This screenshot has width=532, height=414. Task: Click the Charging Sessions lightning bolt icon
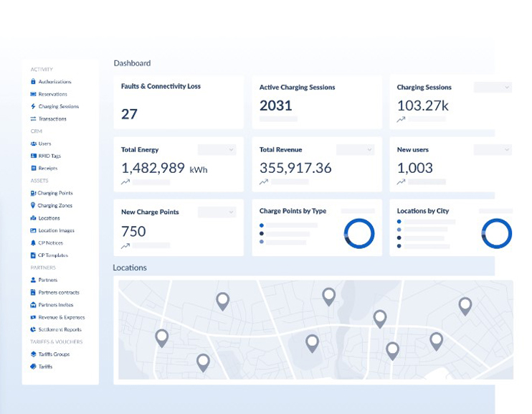[33, 106]
